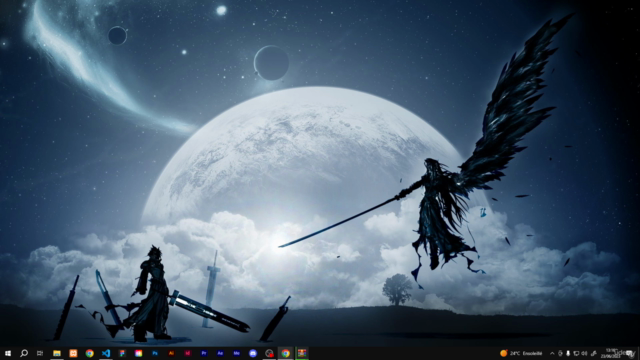Switch to the active Chrome window

tap(285, 353)
